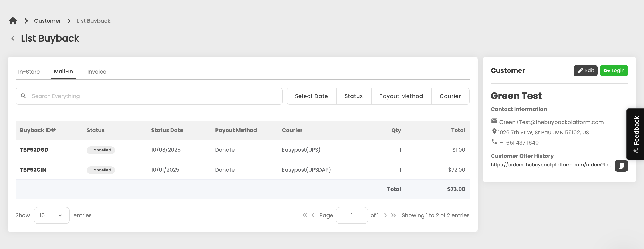Sort by Buyback ID# column header
This screenshot has height=249, width=644.
[x=38, y=130]
